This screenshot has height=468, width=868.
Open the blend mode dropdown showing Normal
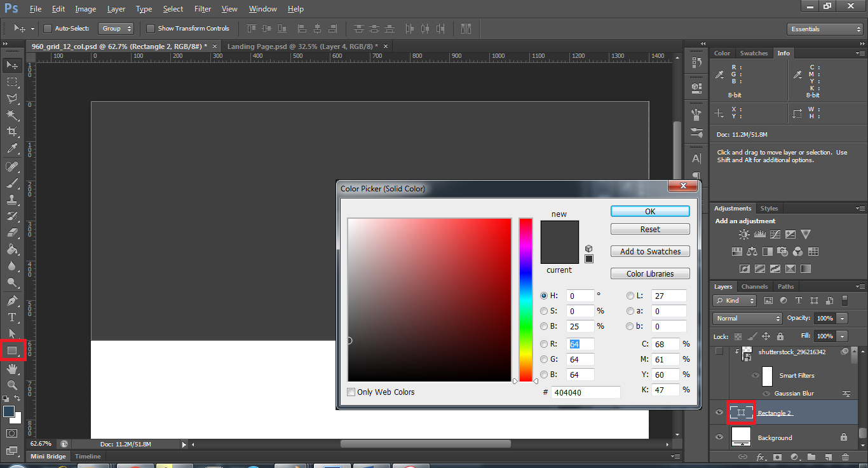(747, 318)
